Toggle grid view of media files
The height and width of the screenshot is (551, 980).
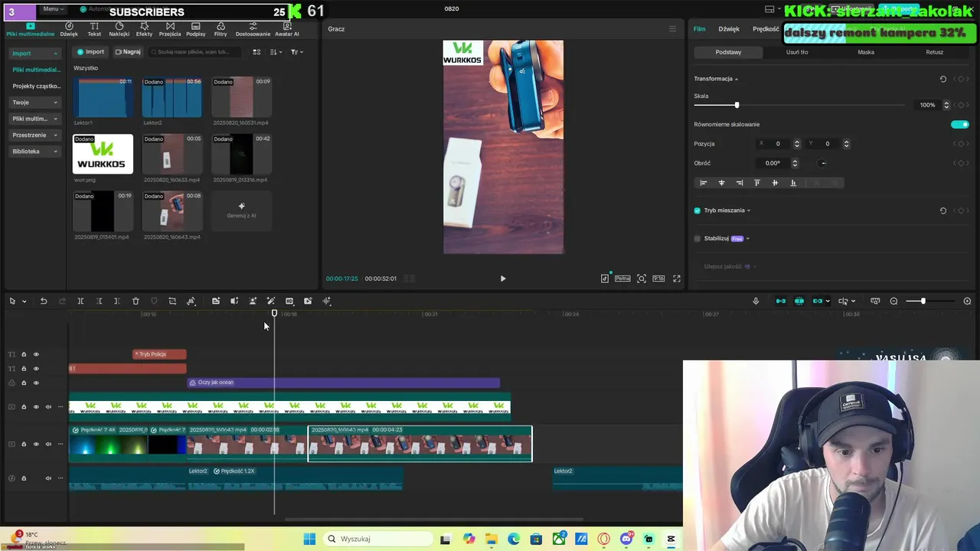click(256, 52)
